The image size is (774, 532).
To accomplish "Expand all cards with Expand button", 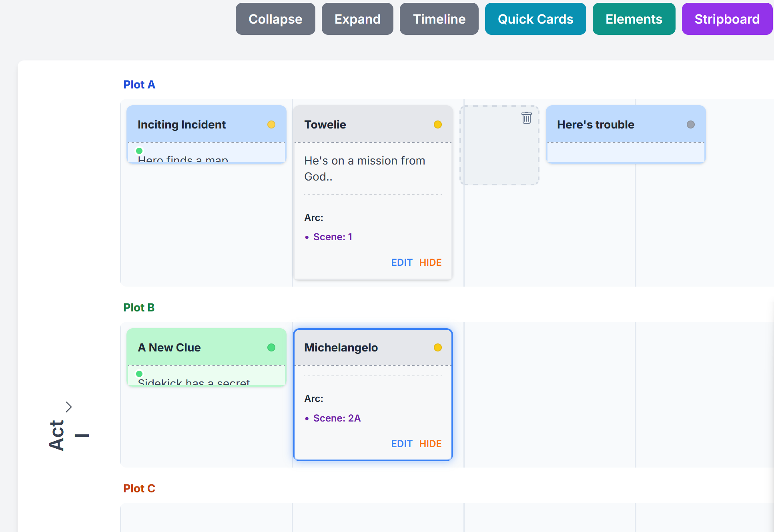I will pyautogui.click(x=357, y=19).
